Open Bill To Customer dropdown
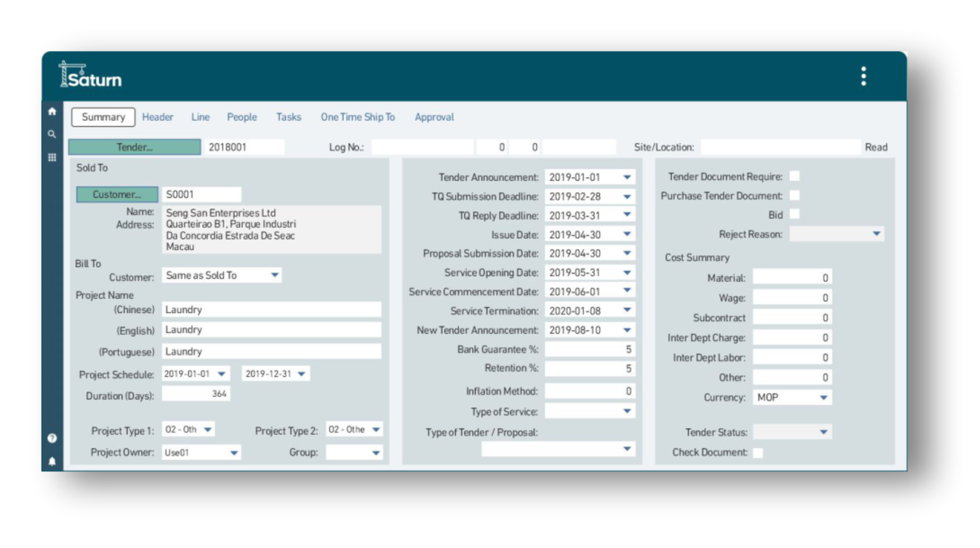The width and height of the screenshot is (980, 548). pos(274,275)
